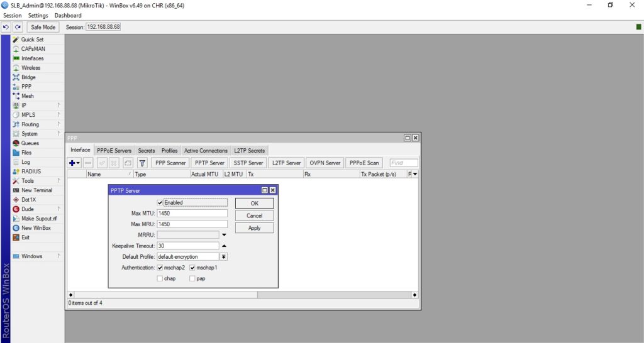Toggle the Enabled checkbox in PPTP Server
The height and width of the screenshot is (343, 644).
160,203
